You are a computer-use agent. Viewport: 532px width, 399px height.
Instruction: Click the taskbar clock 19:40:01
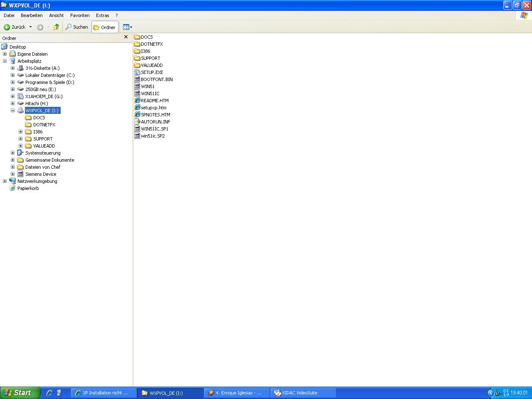coord(519,393)
